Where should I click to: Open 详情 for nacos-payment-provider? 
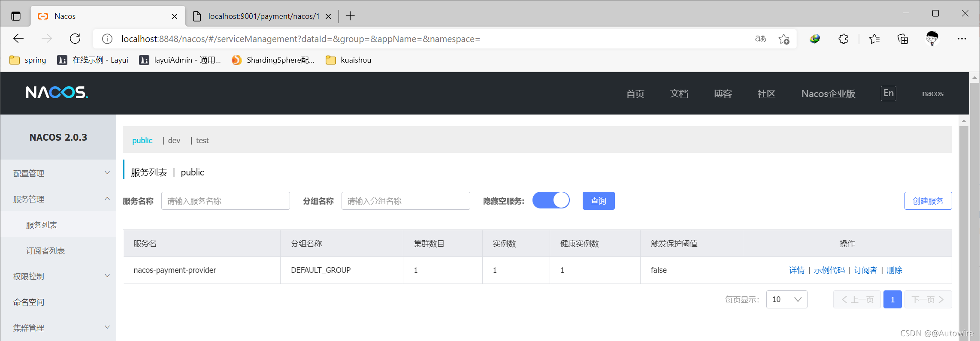tap(797, 270)
